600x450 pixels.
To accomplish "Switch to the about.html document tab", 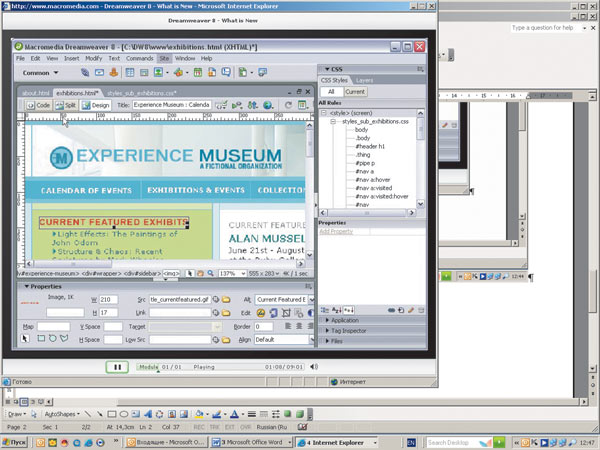I will point(36,93).
